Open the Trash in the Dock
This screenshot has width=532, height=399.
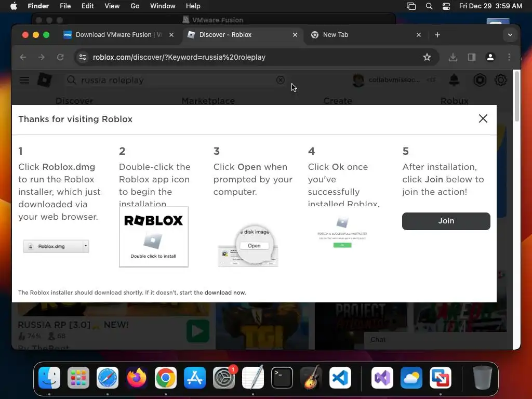coord(483,378)
